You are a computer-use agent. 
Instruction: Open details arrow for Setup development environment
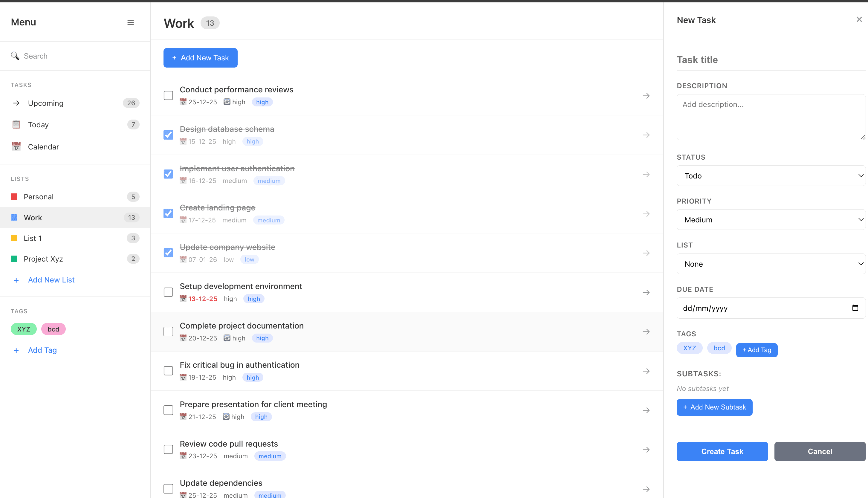click(646, 292)
